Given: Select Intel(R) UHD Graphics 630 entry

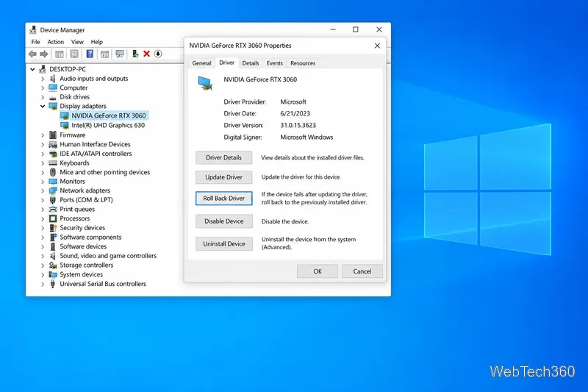Looking at the screenshot, I should tap(108, 125).
